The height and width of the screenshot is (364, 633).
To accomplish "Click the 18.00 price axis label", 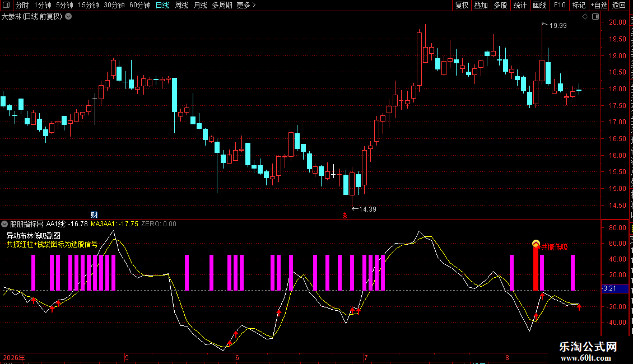I will [617, 89].
